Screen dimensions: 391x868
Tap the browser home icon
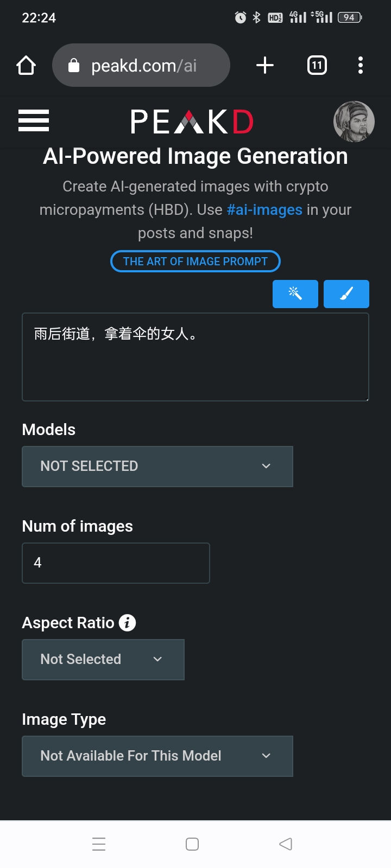coord(26,65)
